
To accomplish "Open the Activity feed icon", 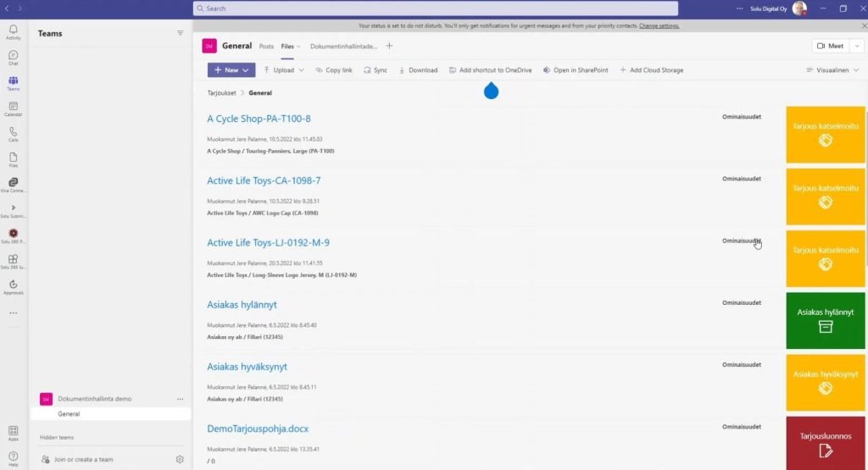I will point(13,31).
